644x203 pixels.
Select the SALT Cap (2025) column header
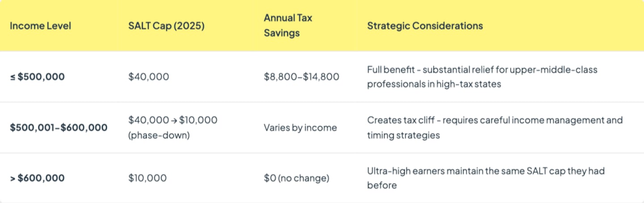coord(166,26)
